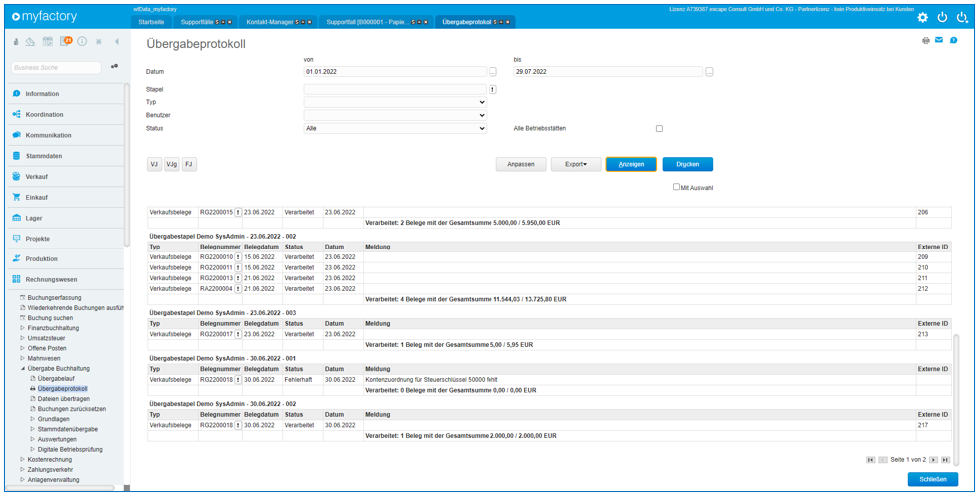The height and width of the screenshot is (498, 980).
Task: Open the Verkauf sidebar module
Action: pyautogui.click(x=64, y=176)
